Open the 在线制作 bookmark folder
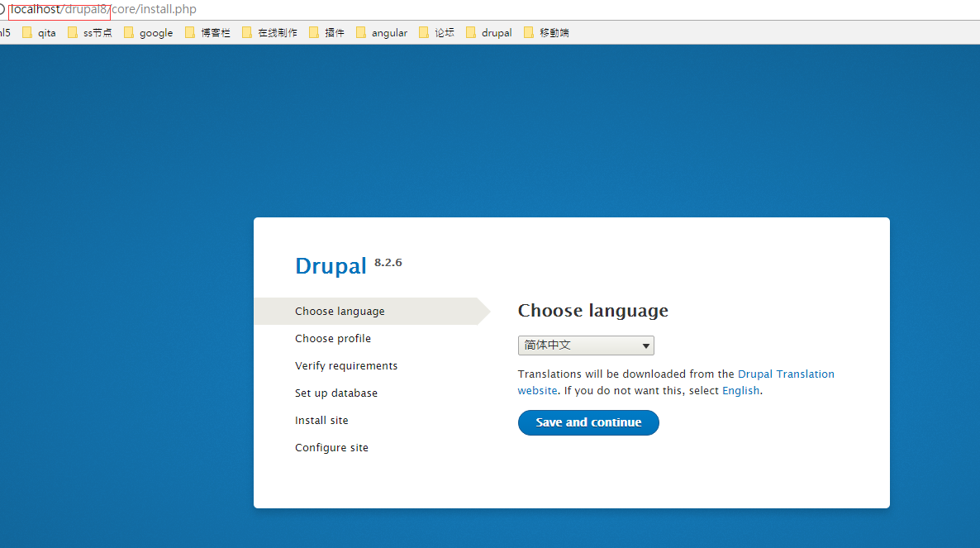Viewport: 980px width, 548px height. click(x=270, y=32)
